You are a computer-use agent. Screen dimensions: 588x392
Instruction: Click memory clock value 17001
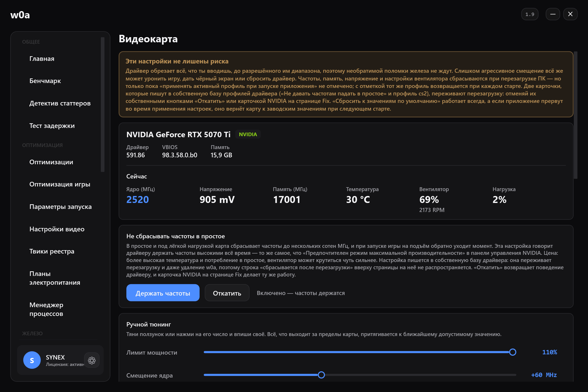(287, 200)
